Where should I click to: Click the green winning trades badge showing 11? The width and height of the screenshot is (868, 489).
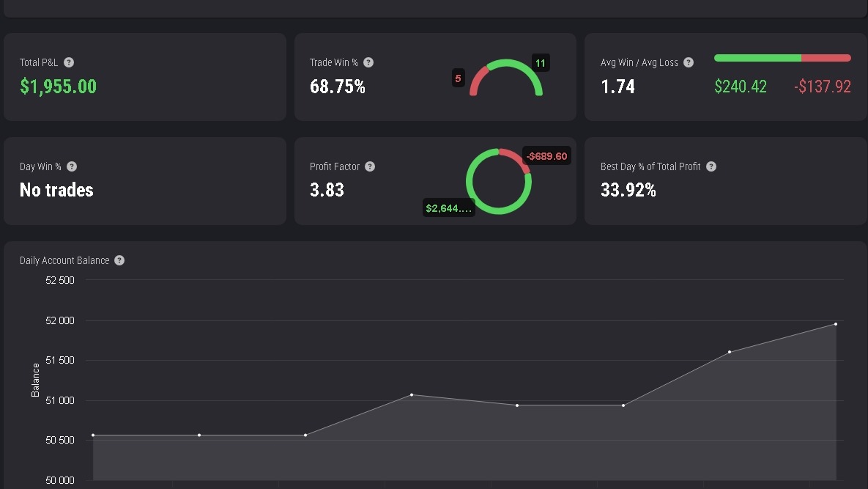point(541,63)
